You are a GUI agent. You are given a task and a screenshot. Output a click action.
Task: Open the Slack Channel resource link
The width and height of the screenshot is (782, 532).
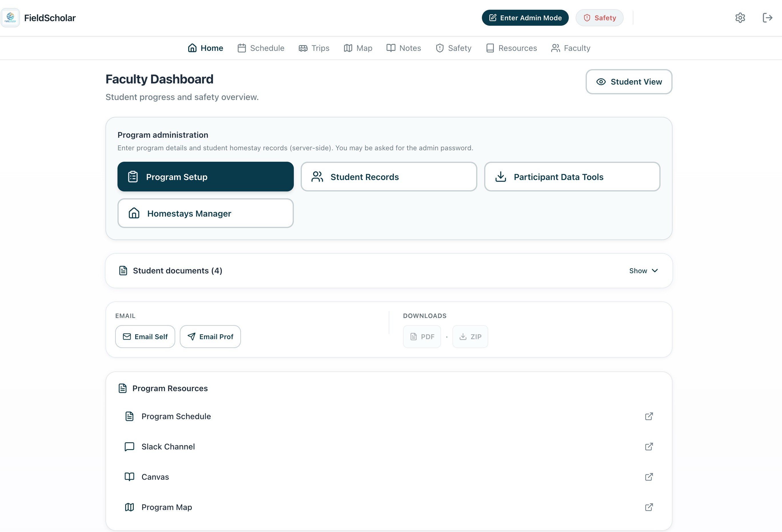coord(389,447)
